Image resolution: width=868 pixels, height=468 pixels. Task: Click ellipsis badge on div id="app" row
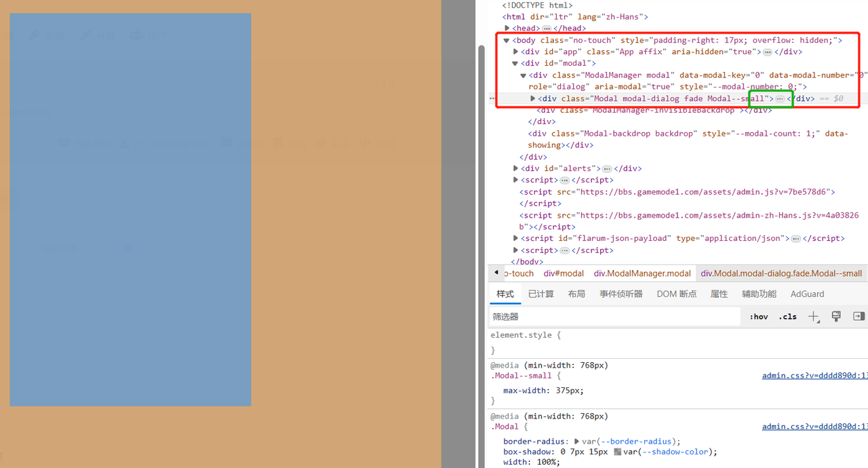coord(768,52)
